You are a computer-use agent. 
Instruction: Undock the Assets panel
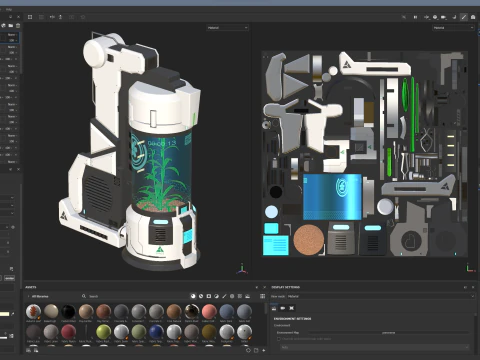(x=257, y=287)
